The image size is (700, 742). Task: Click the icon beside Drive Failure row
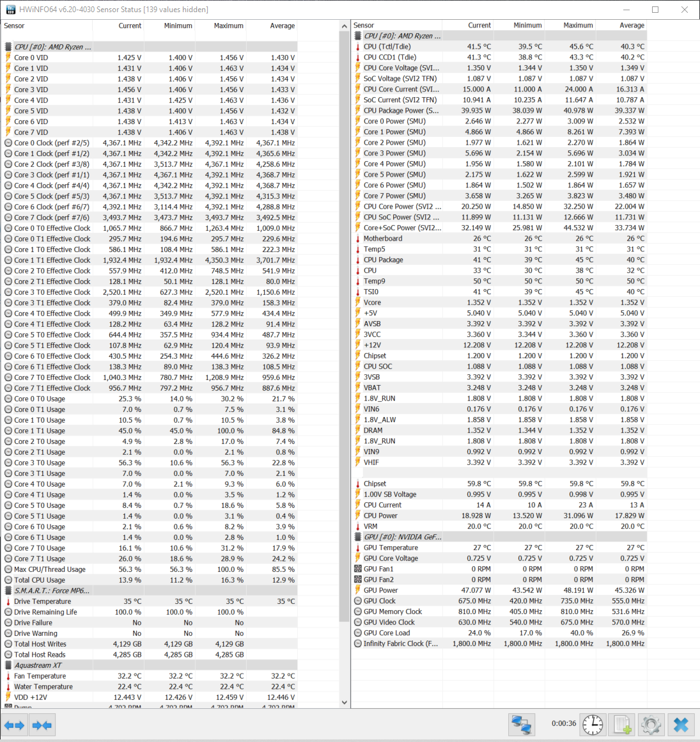pos(8,623)
